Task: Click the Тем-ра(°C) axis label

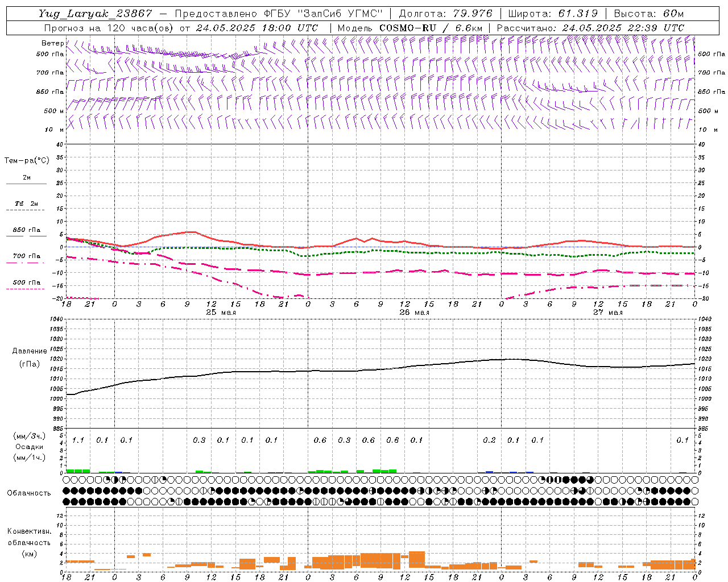Action: click(27, 161)
